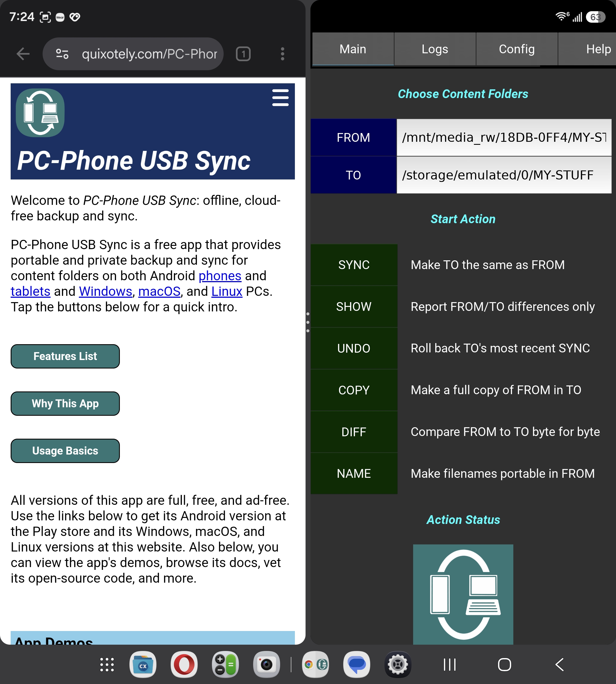Follow the tablets link
The height and width of the screenshot is (684, 616).
point(31,291)
